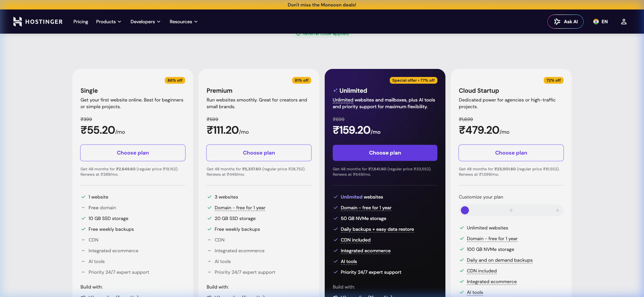
Task: Click the Premium plan title
Action: pos(219,91)
